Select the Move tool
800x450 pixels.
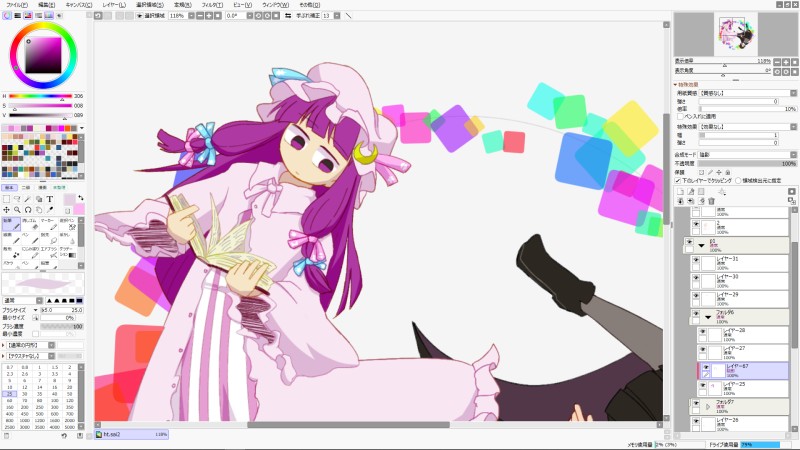(x=6, y=210)
